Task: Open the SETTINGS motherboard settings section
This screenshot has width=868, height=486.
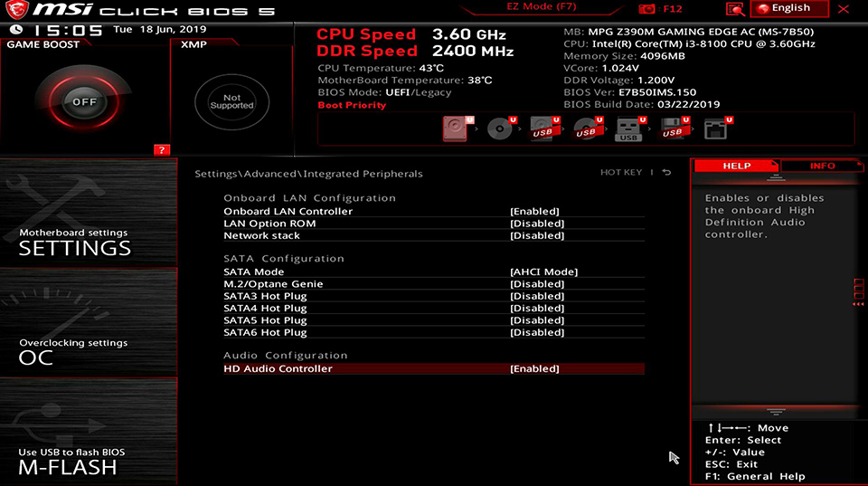Action: point(89,213)
